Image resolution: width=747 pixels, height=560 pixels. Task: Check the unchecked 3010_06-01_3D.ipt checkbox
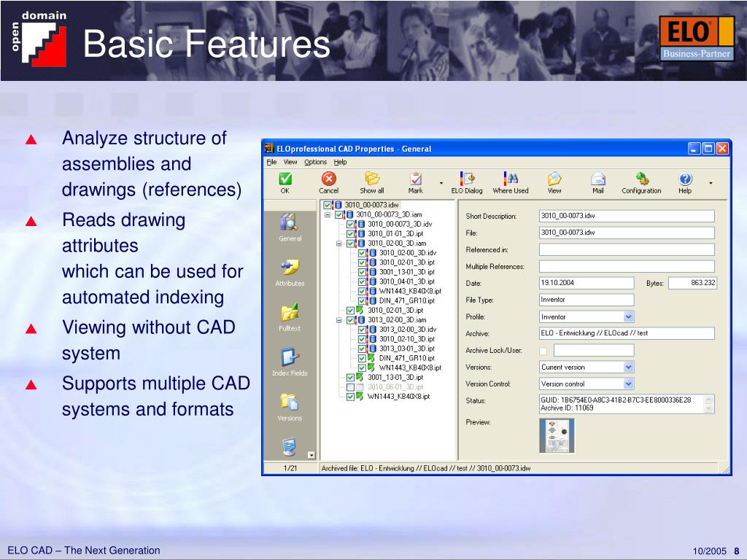pos(350,387)
